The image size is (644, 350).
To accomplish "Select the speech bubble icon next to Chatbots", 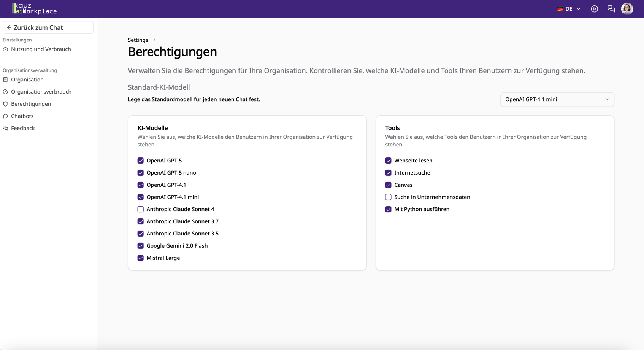I will pyautogui.click(x=5, y=116).
